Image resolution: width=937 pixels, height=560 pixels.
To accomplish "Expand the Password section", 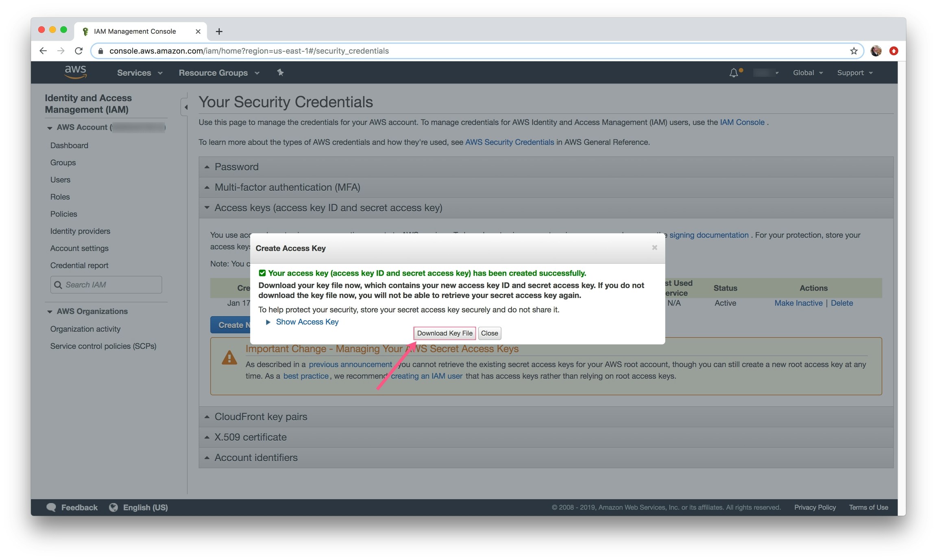I will (x=236, y=167).
